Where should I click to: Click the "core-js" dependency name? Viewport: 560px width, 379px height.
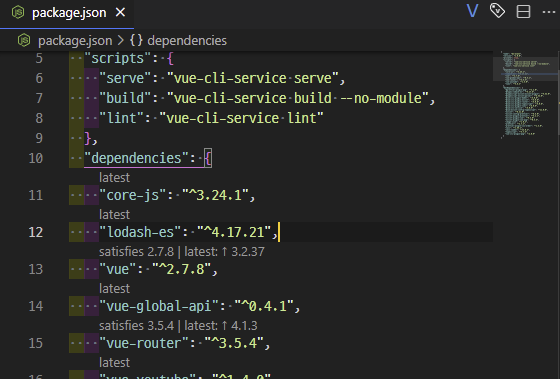[132, 195]
